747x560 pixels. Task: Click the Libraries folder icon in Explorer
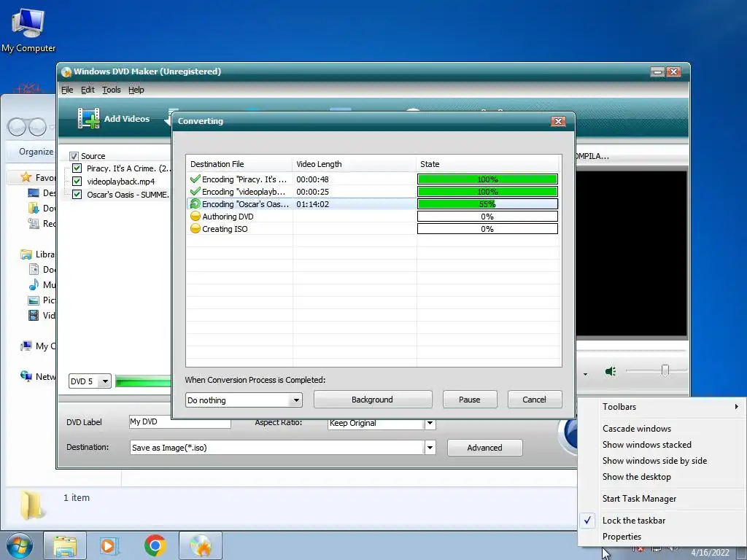26,254
